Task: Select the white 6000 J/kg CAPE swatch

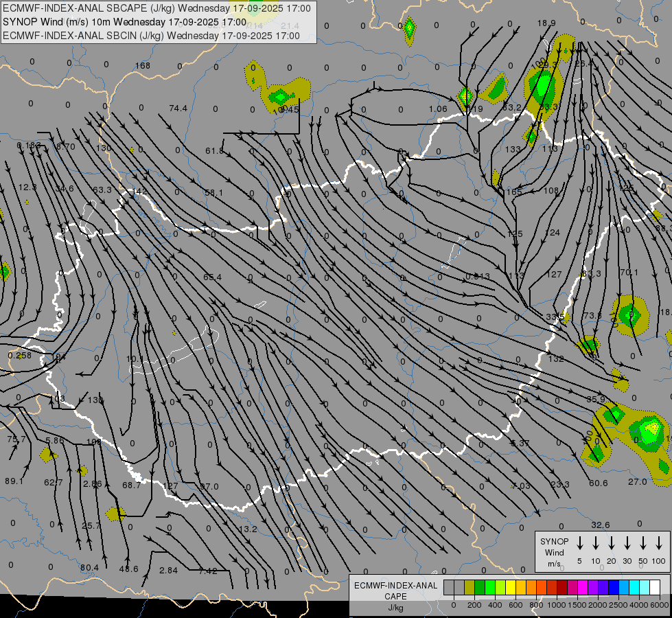Action: pyautogui.click(x=655, y=587)
